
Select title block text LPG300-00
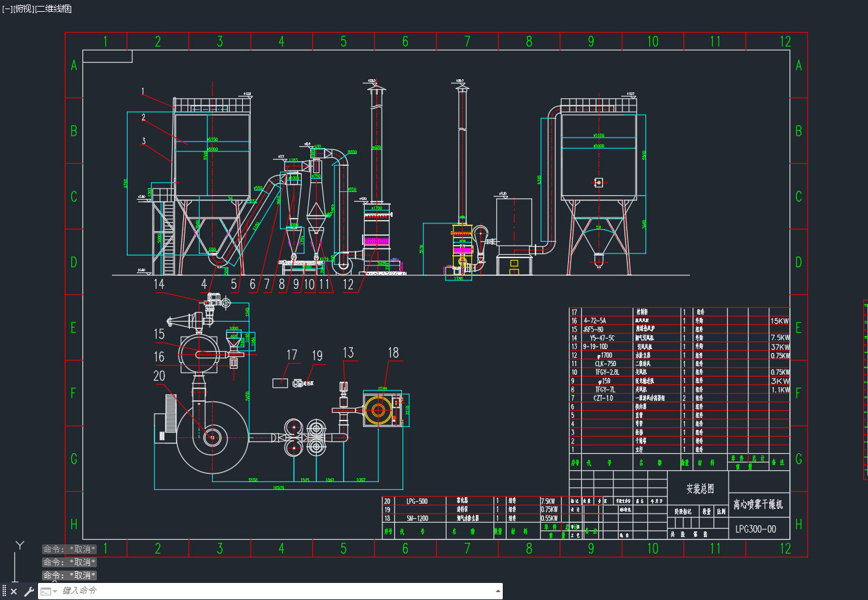click(755, 529)
